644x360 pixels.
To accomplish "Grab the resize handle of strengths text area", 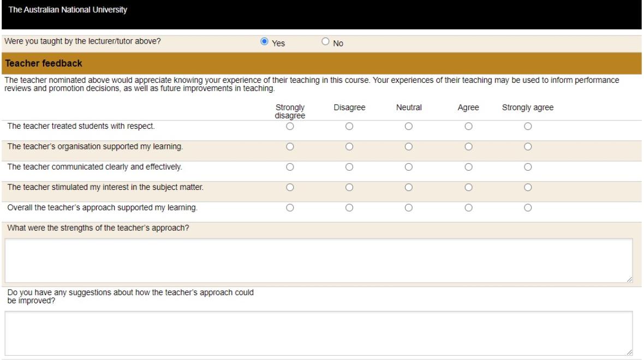I will [630, 279].
